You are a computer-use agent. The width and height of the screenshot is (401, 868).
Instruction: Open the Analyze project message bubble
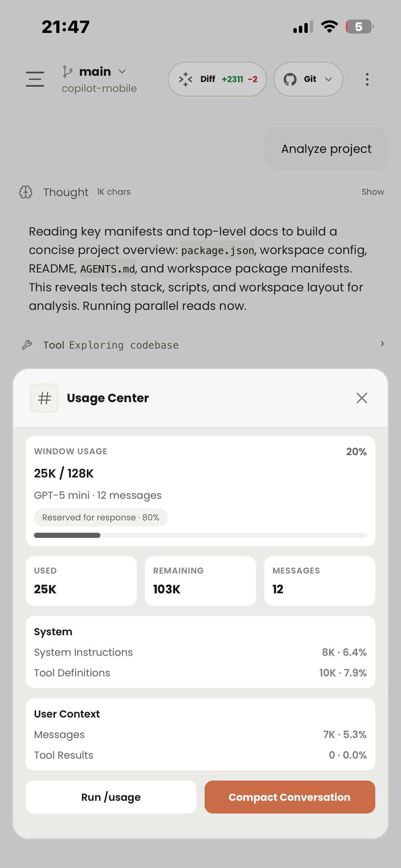[326, 148]
